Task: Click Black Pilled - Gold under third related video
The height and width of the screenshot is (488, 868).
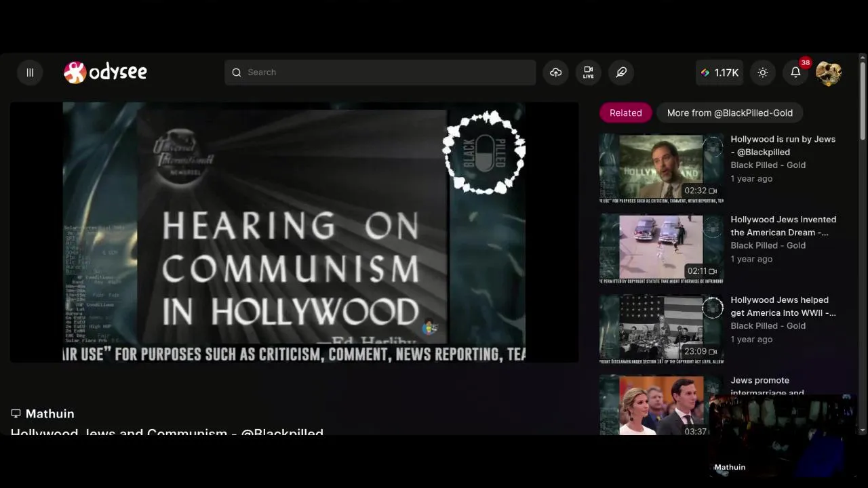Action: [768, 325]
